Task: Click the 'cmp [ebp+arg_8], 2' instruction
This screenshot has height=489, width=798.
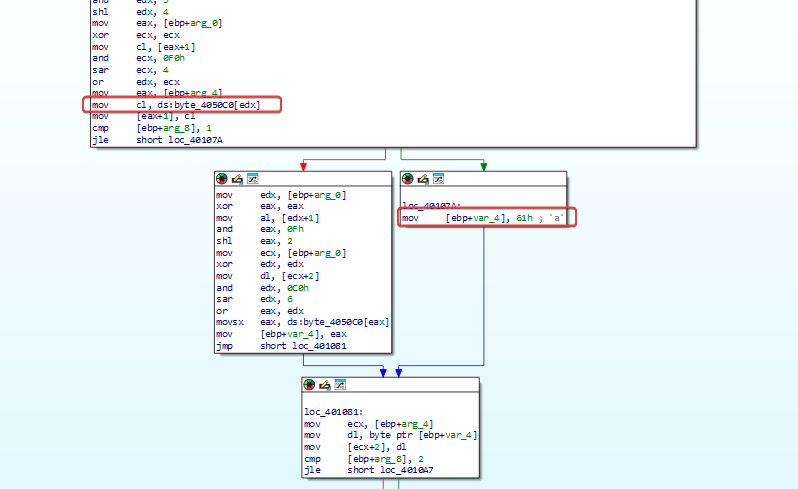Action: pos(364,459)
